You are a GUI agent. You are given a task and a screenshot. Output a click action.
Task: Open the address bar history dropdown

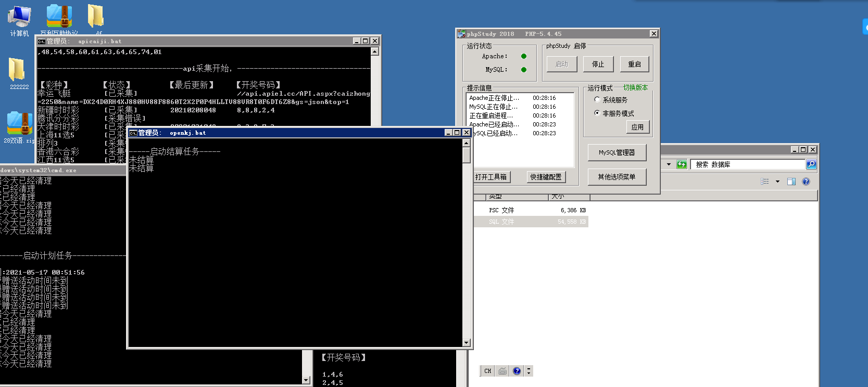click(x=669, y=164)
